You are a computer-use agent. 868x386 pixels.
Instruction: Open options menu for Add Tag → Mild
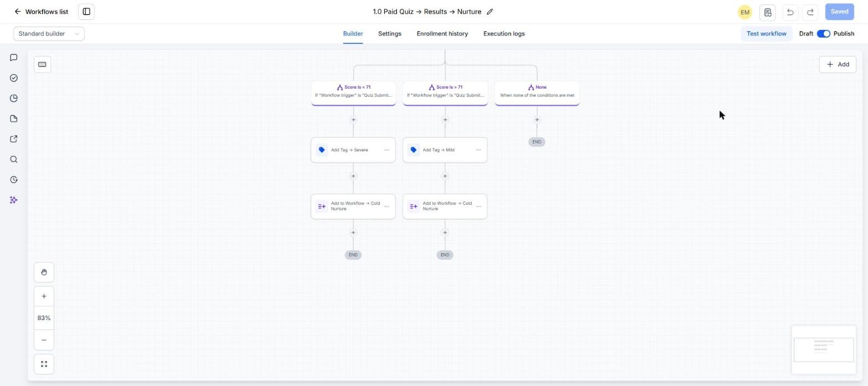pyautogui.click(x=478, y=150)
